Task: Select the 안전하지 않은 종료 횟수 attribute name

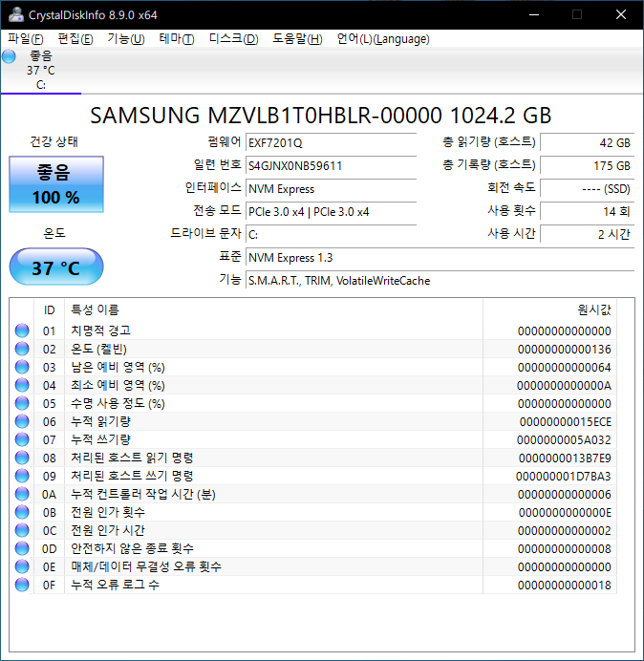Action: [132, 548]
